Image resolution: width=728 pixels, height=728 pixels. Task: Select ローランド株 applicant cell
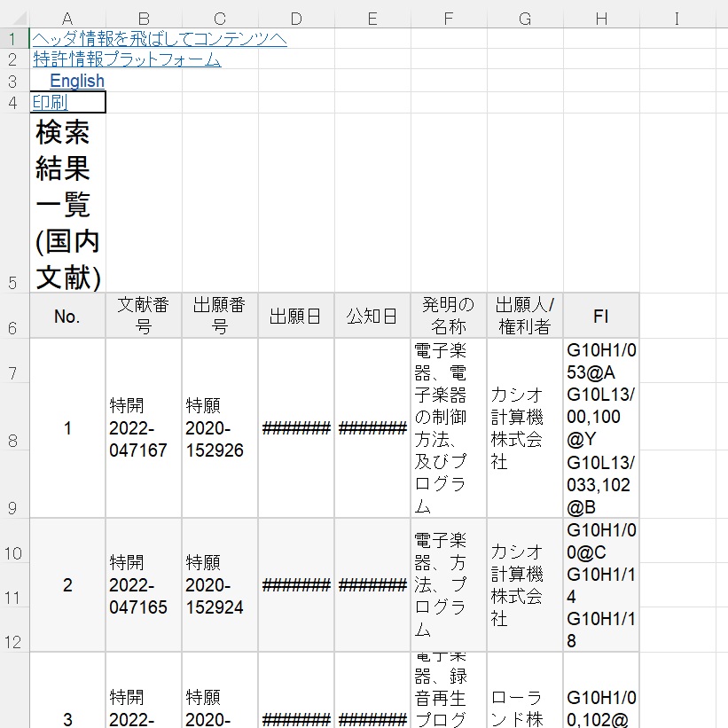(x=525, y=690)
